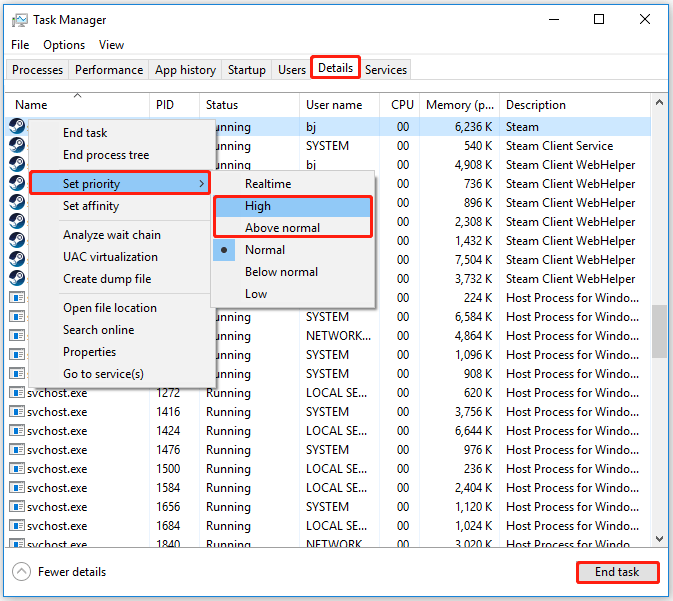Open the Options menu
Viewport: 673px width, 601px height.
pyautogui.click(x=64, y=45)
